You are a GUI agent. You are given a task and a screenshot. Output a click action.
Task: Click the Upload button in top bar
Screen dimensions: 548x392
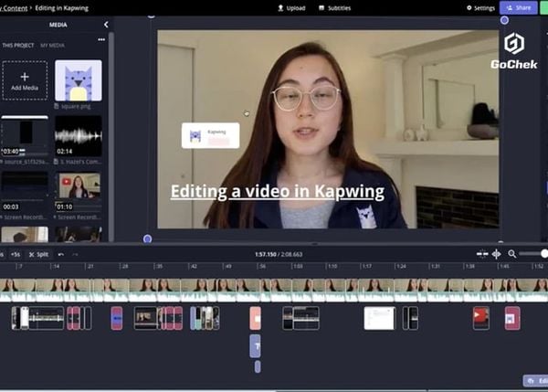coord(291,8)
